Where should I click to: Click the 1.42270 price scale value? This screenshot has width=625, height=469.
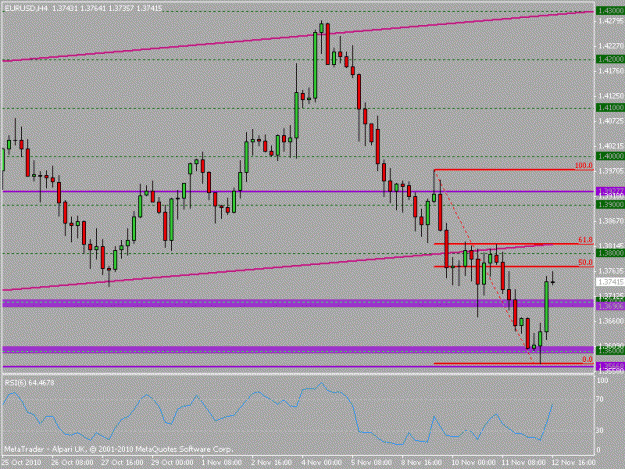click(x=611, y=46)
